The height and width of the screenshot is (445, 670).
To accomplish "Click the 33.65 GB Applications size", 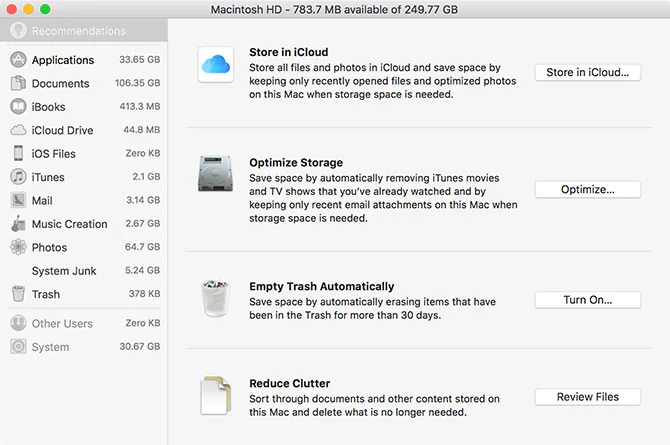I will point(140,59).
